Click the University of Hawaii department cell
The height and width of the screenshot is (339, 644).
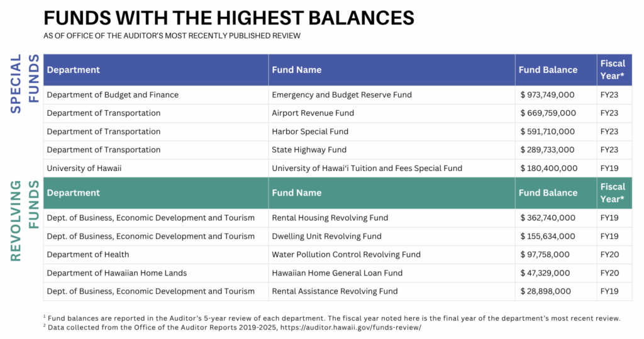[x=84, y=168]
